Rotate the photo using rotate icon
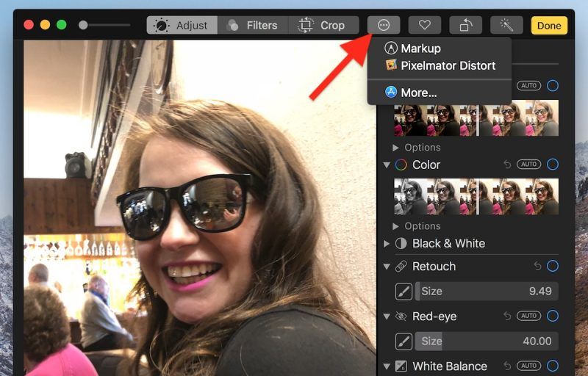The image size is (588, 376). tap(465, 25)
